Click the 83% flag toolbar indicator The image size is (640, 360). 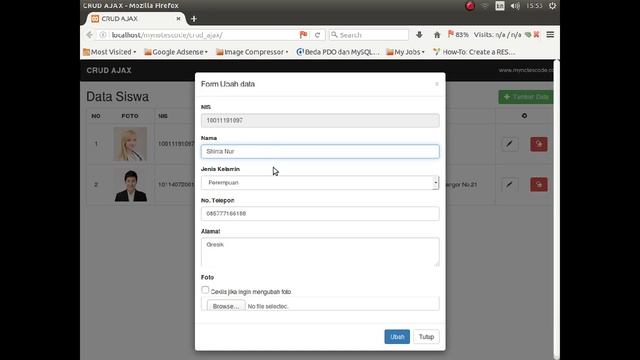[458, 35]
